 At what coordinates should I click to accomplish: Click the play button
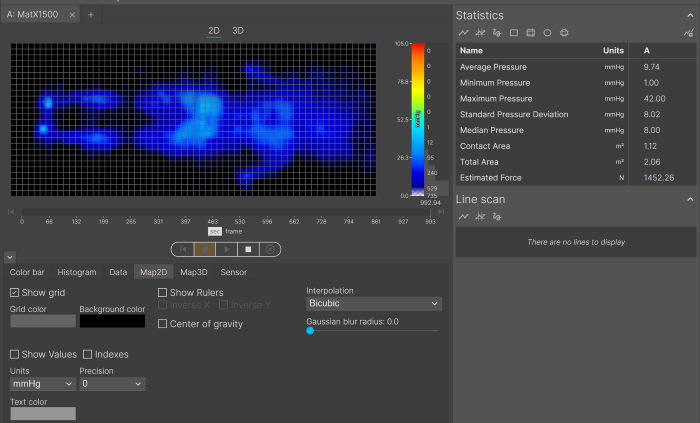click(x=227, y=249)
